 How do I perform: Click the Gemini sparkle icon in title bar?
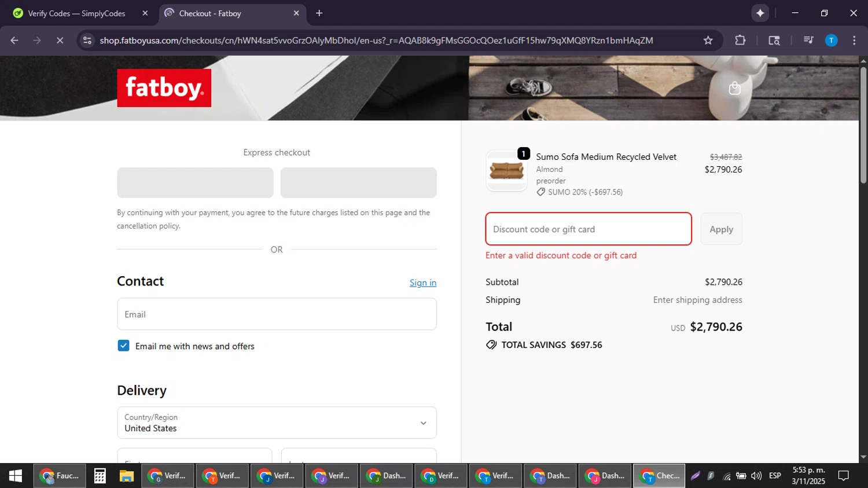coord(760,13)
